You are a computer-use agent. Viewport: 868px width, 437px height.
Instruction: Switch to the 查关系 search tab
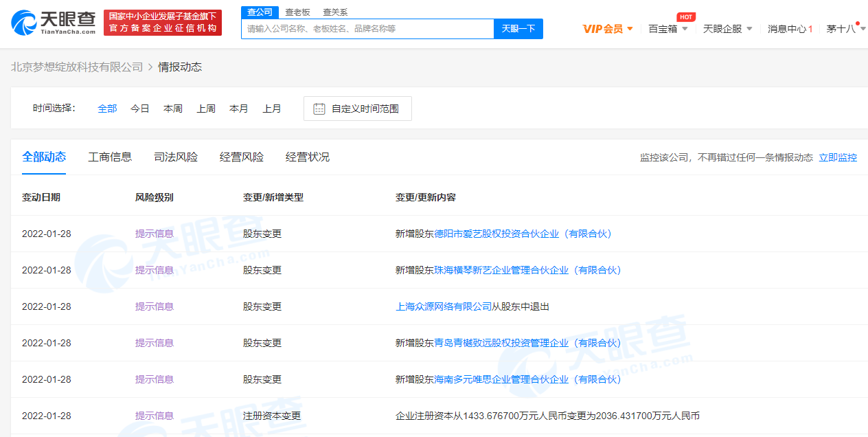pyautogui.click(x=335, y=12)
